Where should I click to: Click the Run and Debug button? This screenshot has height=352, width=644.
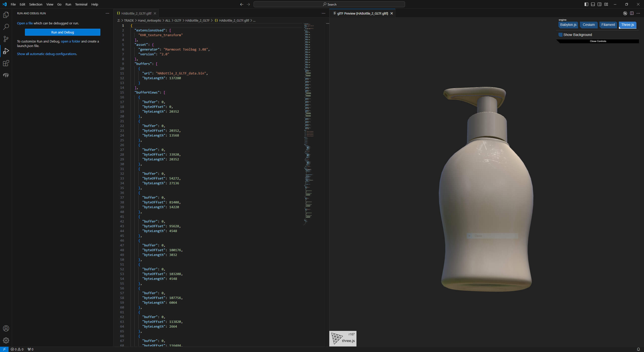click(62, 32)
